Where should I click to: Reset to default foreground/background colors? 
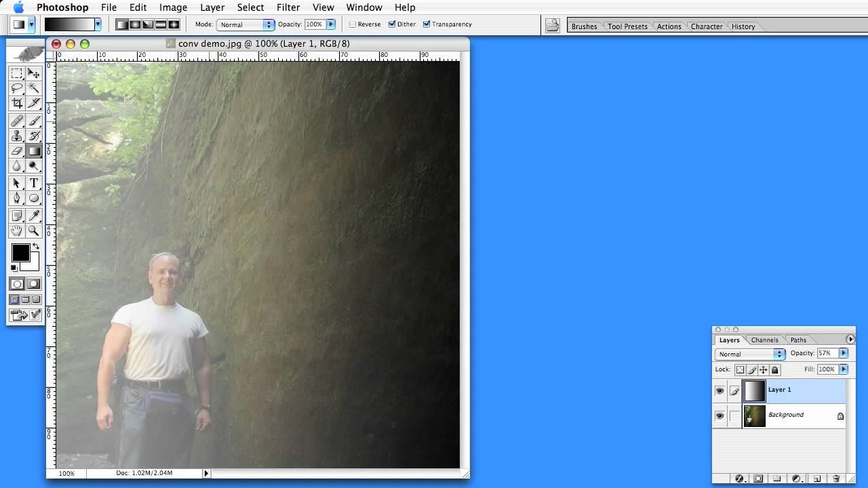(x=14, y=268)
